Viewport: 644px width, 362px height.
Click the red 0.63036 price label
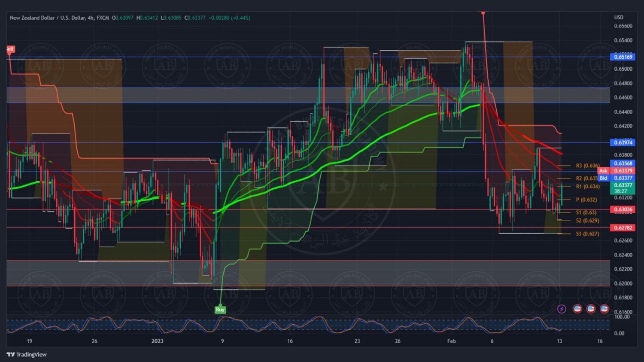(x=623, y=209)
